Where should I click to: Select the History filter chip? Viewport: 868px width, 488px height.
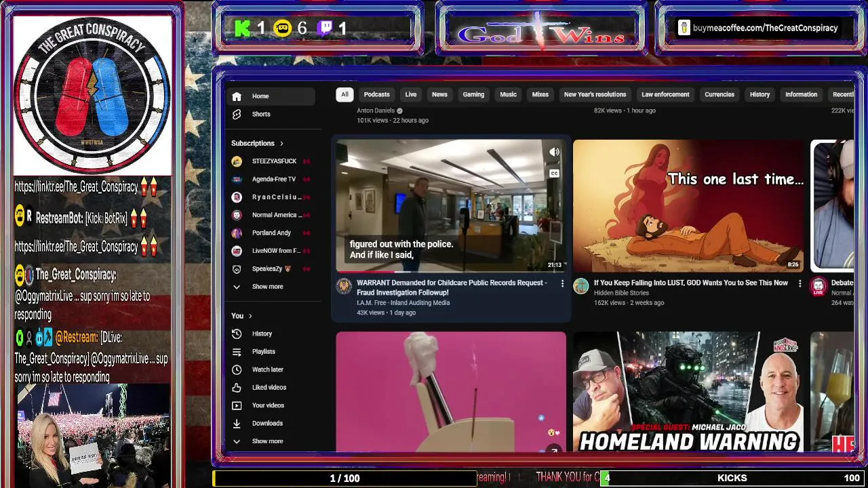coord(759,95)
